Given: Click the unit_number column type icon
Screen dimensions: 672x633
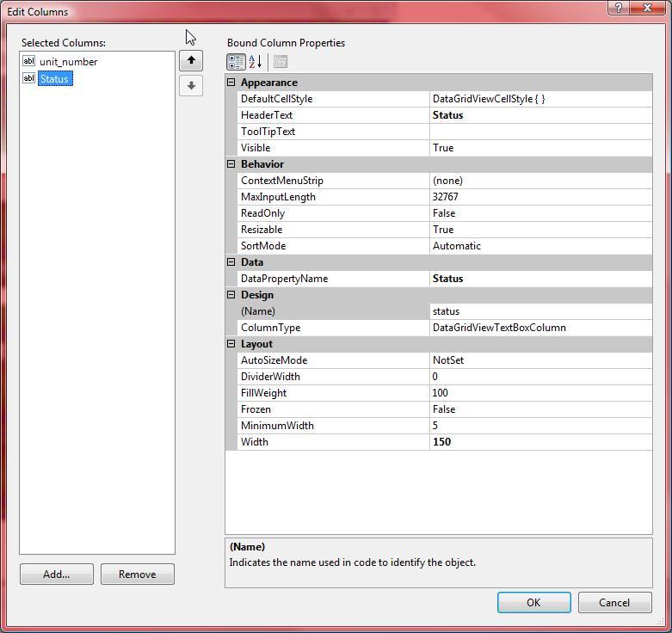Looking at the screenshot, I should pos(28,62).
